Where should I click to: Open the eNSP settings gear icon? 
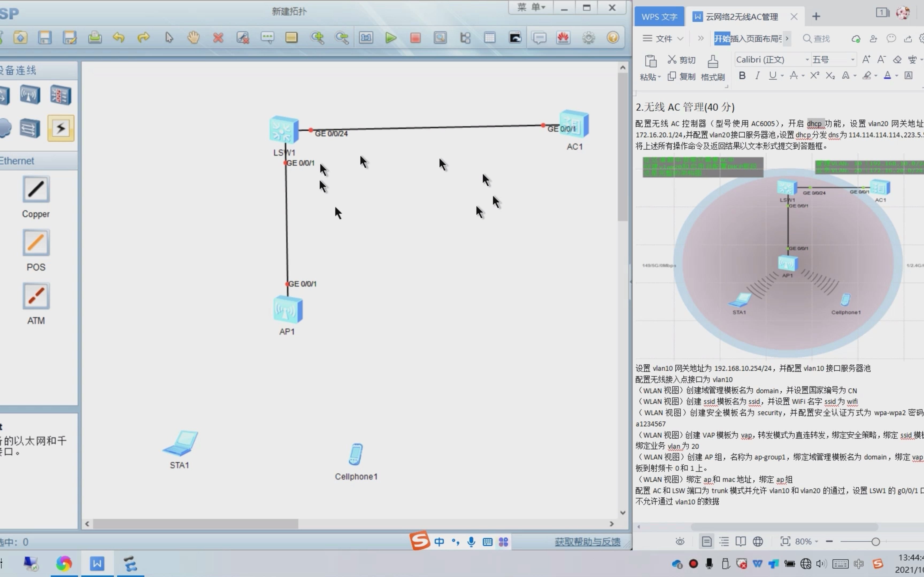pos(588,38)
